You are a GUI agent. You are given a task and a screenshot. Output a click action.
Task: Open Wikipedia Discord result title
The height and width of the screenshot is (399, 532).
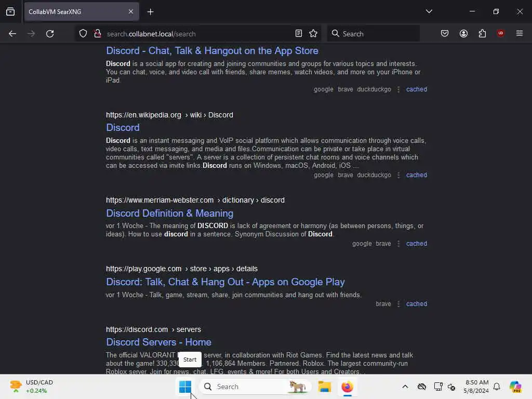(123, 128)
